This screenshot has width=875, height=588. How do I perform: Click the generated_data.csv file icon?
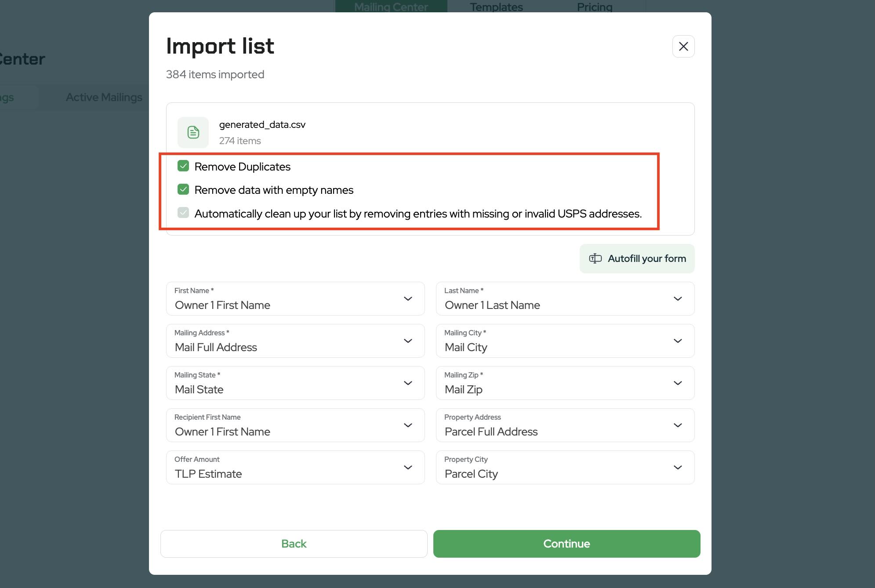click(x=193, y=132)
